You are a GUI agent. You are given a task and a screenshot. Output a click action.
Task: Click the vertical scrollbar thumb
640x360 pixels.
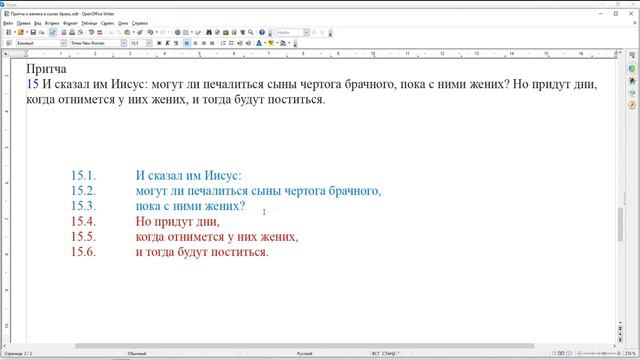coord(620,224)
